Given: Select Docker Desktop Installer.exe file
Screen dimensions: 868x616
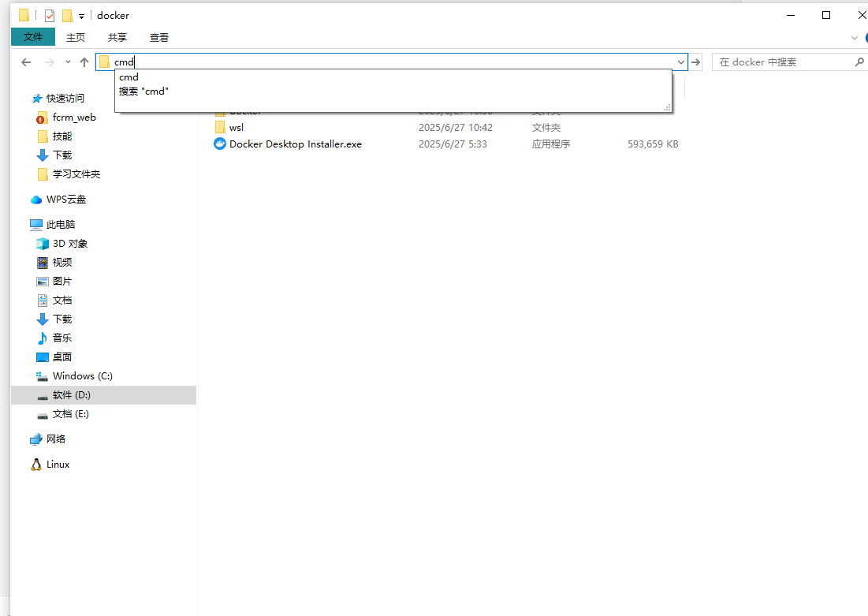Looking at the screenshot, I should pyautogui.click(x=296, y=144).
